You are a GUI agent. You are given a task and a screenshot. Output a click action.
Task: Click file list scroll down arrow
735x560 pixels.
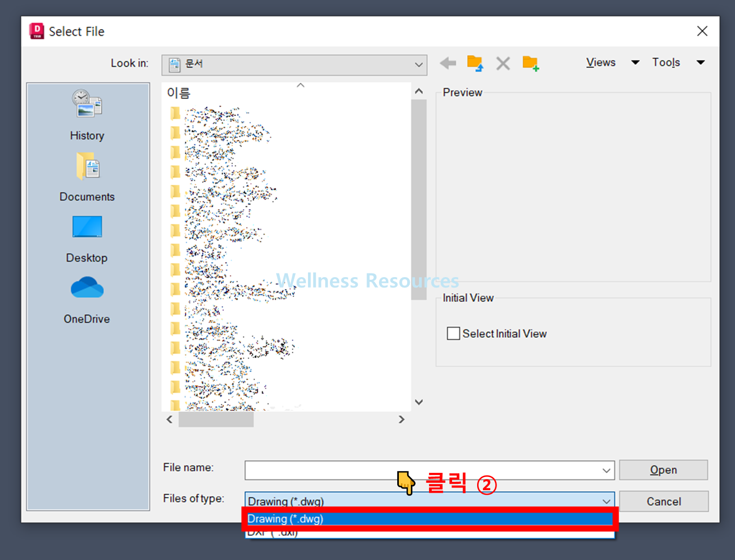(x=419, y=402)
